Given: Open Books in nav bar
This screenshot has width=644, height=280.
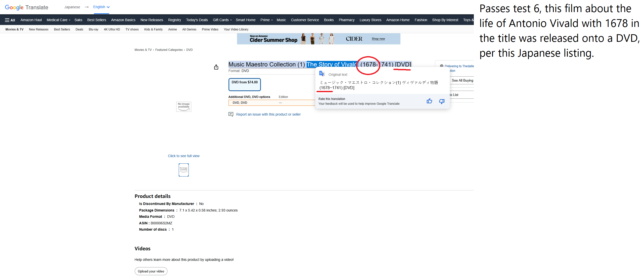Looking at the screenshot, I should pos(329,20).
